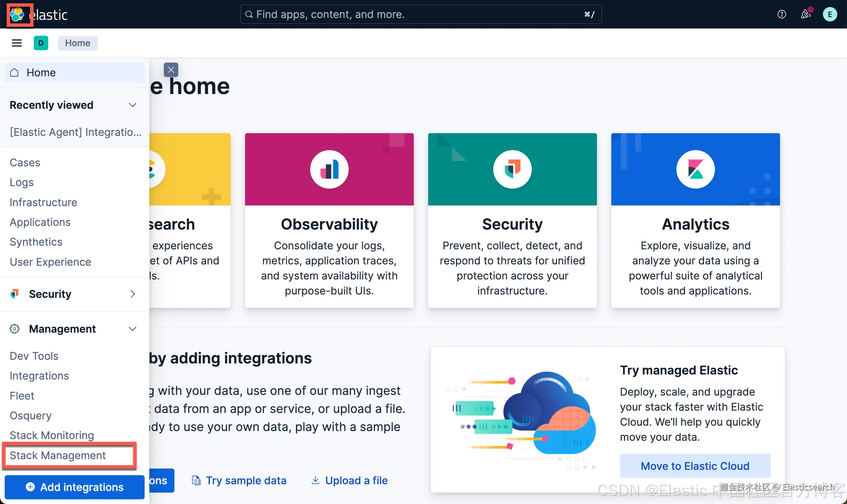
Task: Close the side navigation panel
Action: tap(171, 70)
